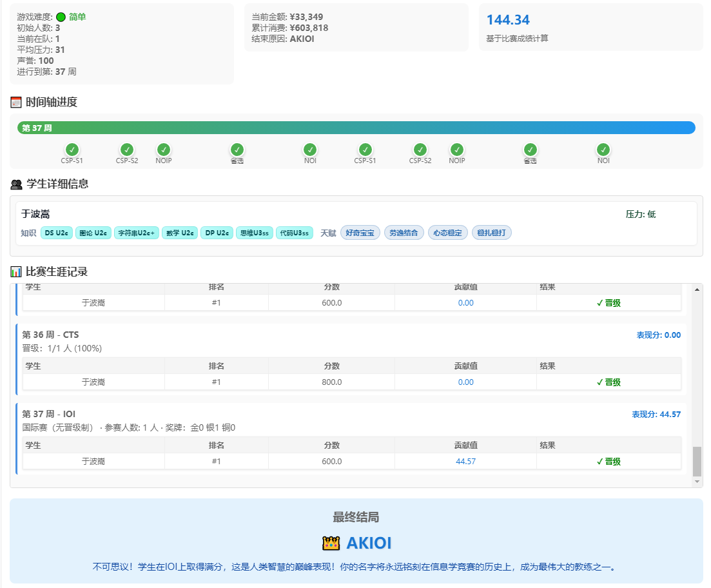Click the 结束原因: AKIOI text
711x588 pixels.
click(283, 39)
